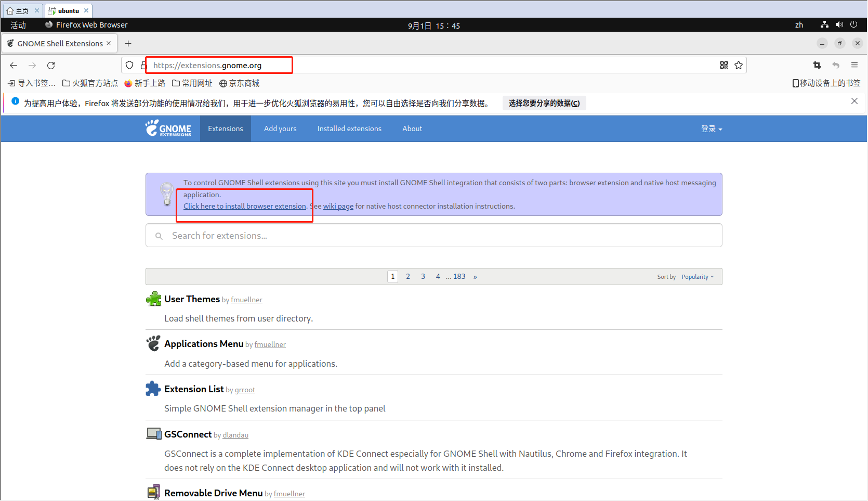
Task: Open a new tab with the plus icon
Action: click(x=128, y=43)
